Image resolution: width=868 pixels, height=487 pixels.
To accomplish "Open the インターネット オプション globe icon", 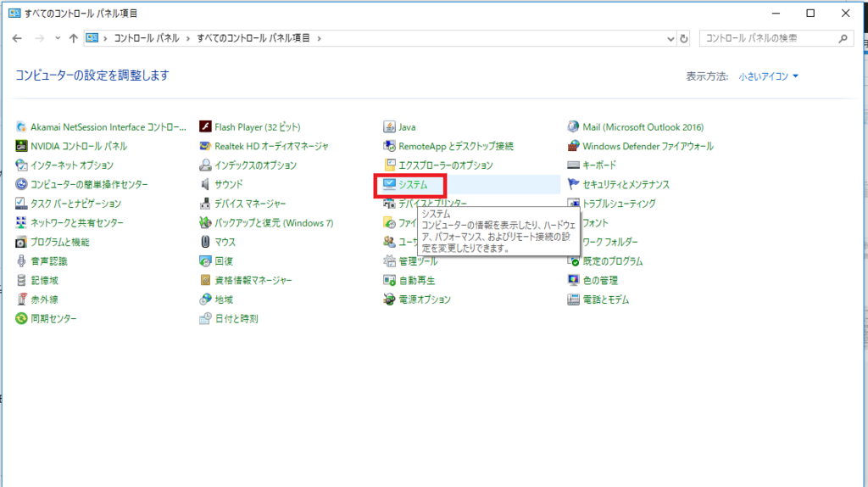I will 21,165.
